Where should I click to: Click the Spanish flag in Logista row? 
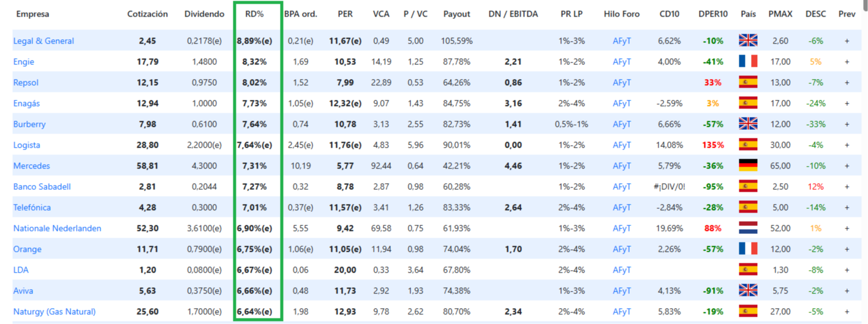click(748, 145)
